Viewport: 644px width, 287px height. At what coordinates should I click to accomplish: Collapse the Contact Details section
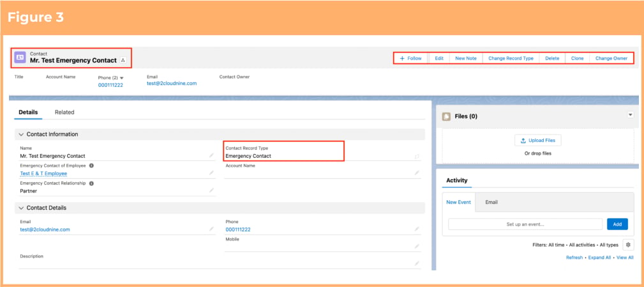click(21, 208)
